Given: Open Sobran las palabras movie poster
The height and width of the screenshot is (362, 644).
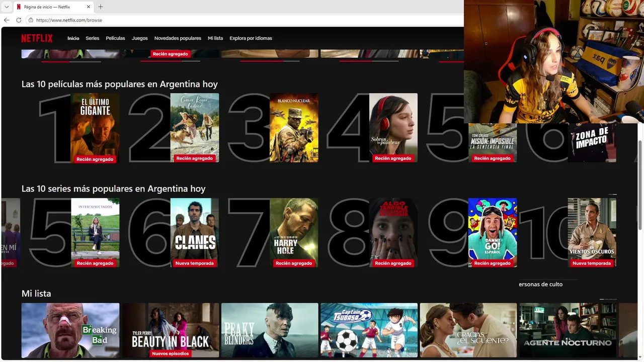Looking at the screenshot, I should (393, 128).
